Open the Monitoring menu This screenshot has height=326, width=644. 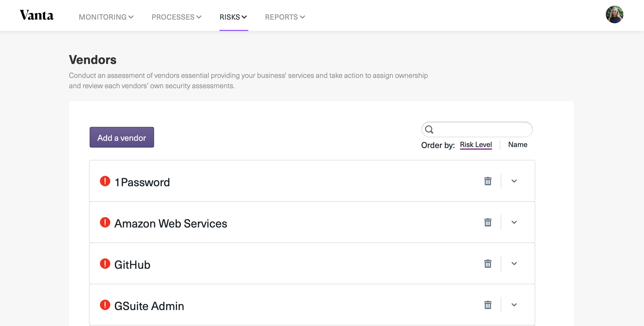(106, 17)
